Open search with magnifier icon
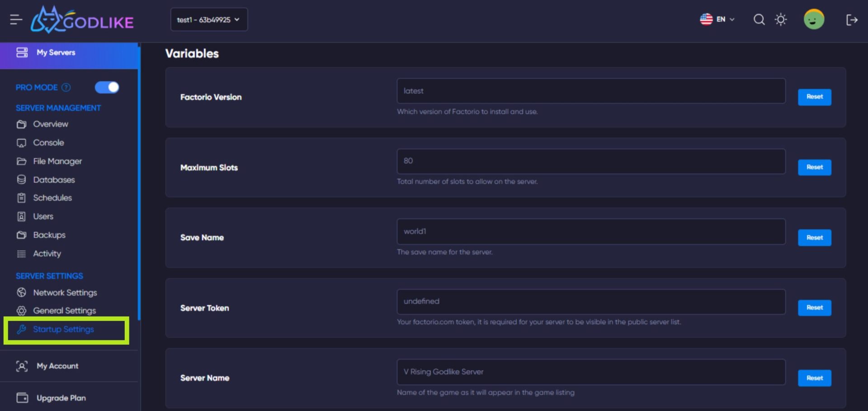868x411 pixels. coord(759,19)
